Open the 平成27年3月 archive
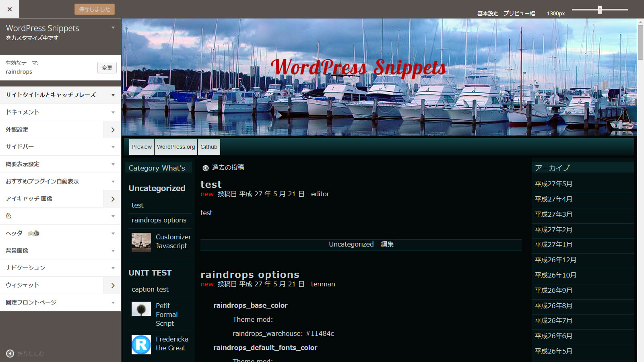 [553, 214]
